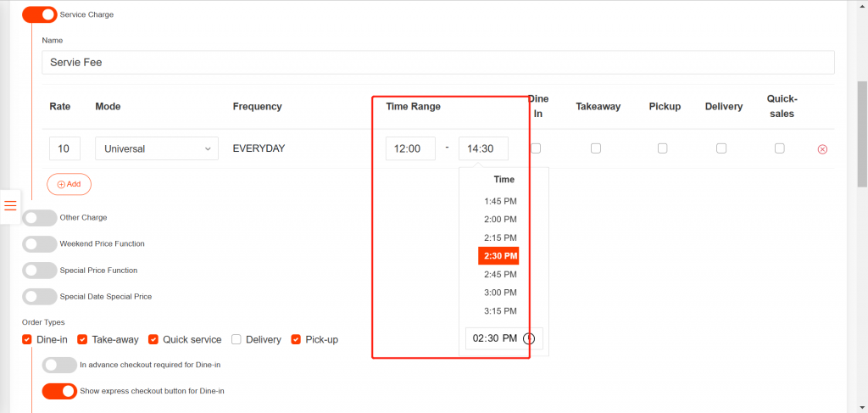Click the Servie Fee name field
This screenshot has width=868, height=413.
[437, 63]
